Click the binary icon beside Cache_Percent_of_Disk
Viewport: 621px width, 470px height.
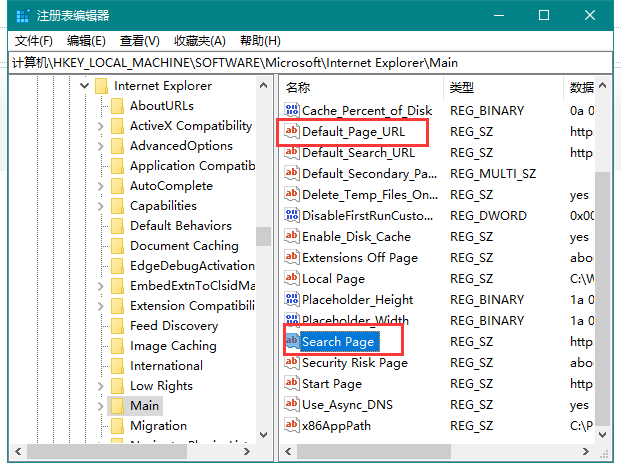click(292, 111)
